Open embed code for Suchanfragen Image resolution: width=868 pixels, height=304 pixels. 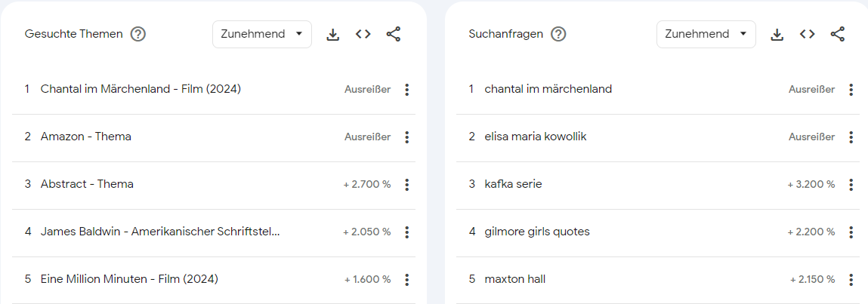click(807, 34)
